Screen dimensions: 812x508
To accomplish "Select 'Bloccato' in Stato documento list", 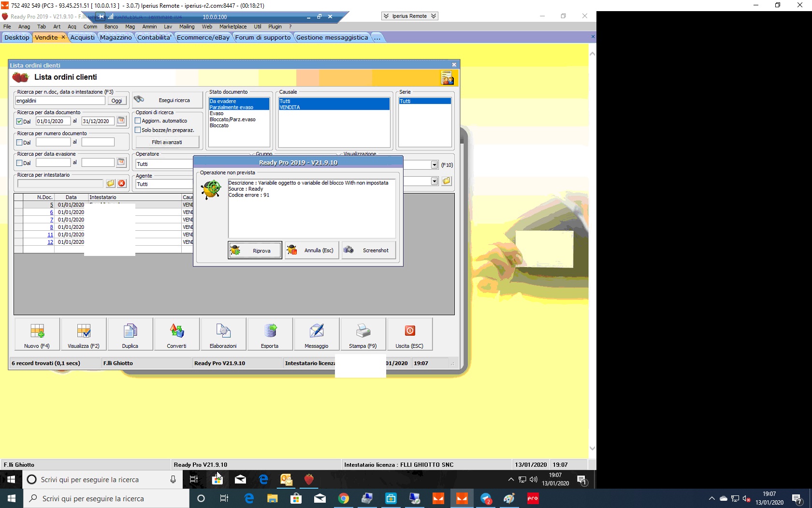I will (x=219, y=125).
